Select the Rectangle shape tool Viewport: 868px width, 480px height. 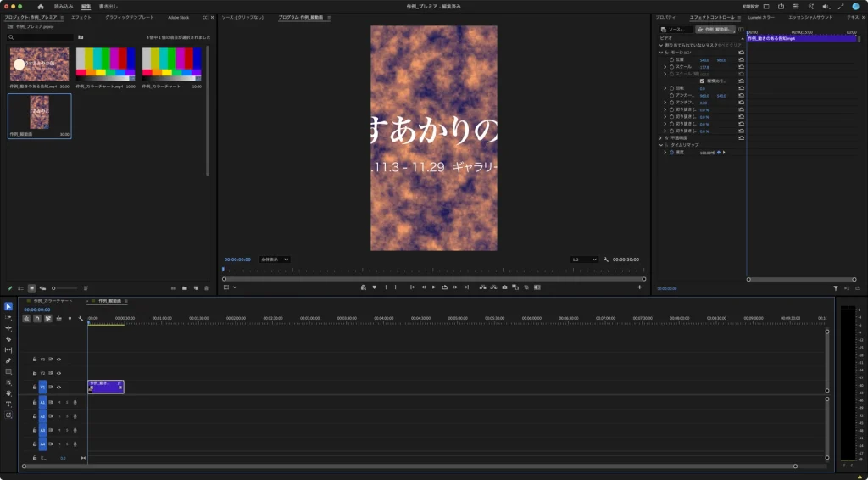[x=8, y=371]
